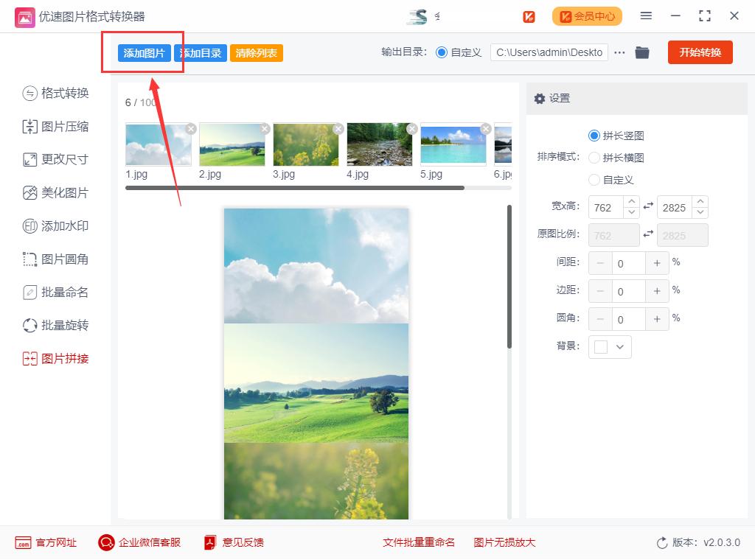The width and height of the screenshot is (755, 560).
Task: Increase 间距 with the plus control
Action: coord(657,263)
